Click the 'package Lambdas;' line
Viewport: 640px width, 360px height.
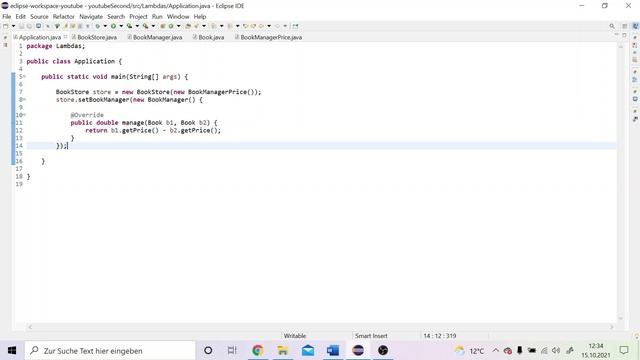(x=56, y=46)
